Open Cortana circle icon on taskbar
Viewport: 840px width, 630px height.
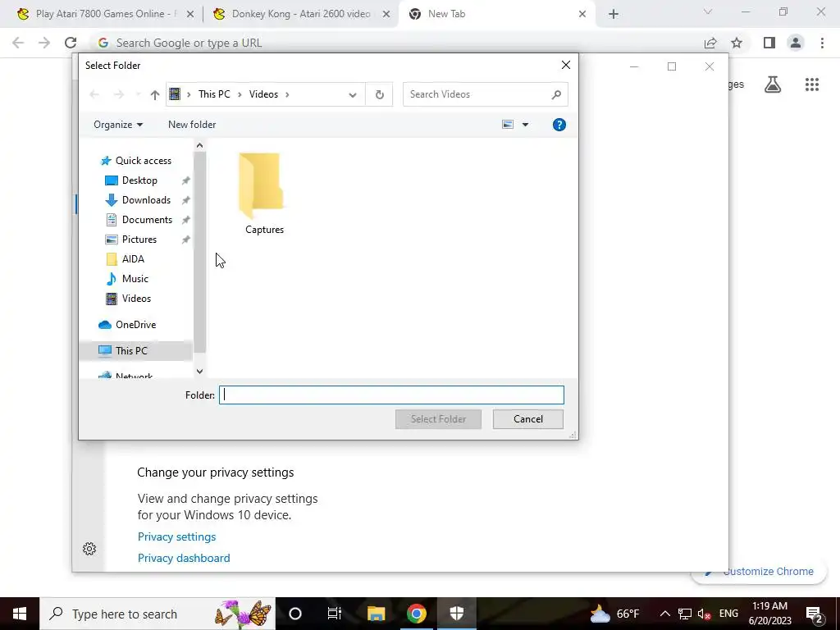(x=295, y=614)
